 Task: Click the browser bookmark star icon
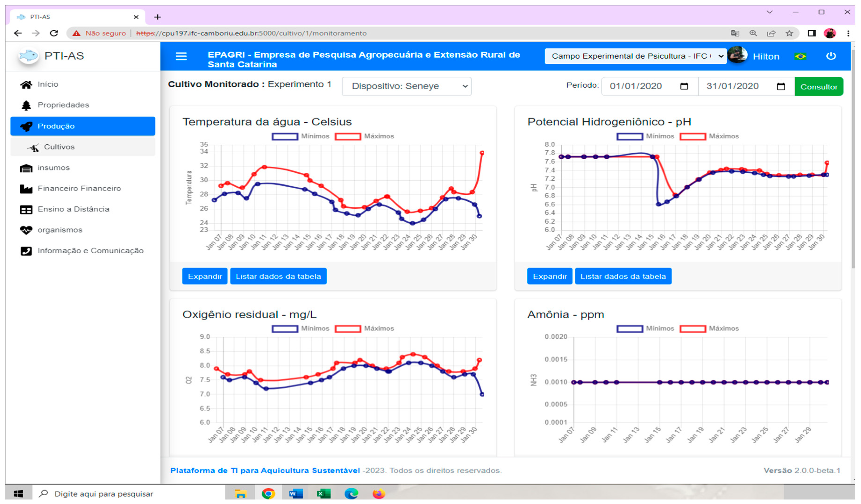point(789,33)
